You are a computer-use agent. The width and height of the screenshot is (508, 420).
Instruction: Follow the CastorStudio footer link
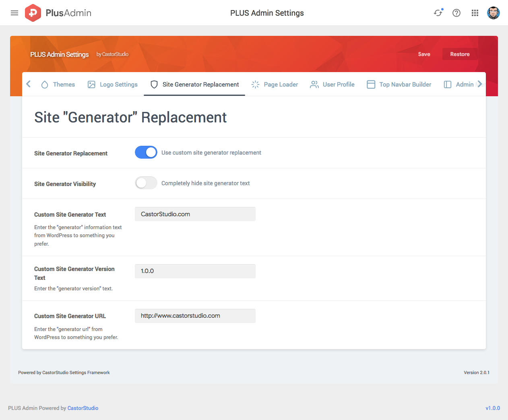pyautogui.click(x=83, y=408)
